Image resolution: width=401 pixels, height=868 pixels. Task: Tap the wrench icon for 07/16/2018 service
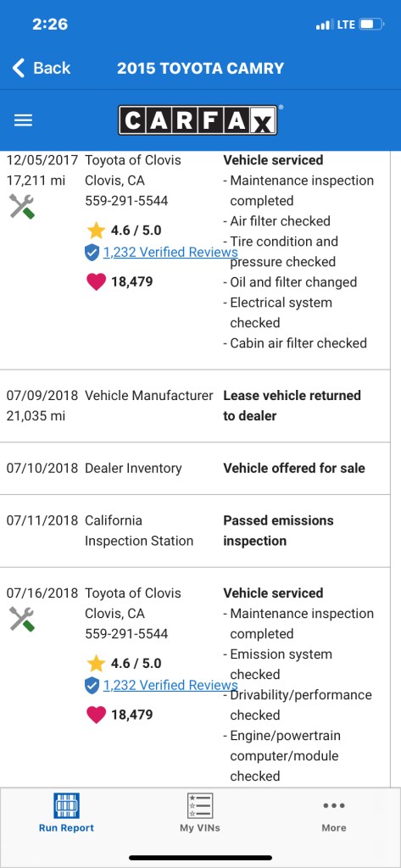22,619
